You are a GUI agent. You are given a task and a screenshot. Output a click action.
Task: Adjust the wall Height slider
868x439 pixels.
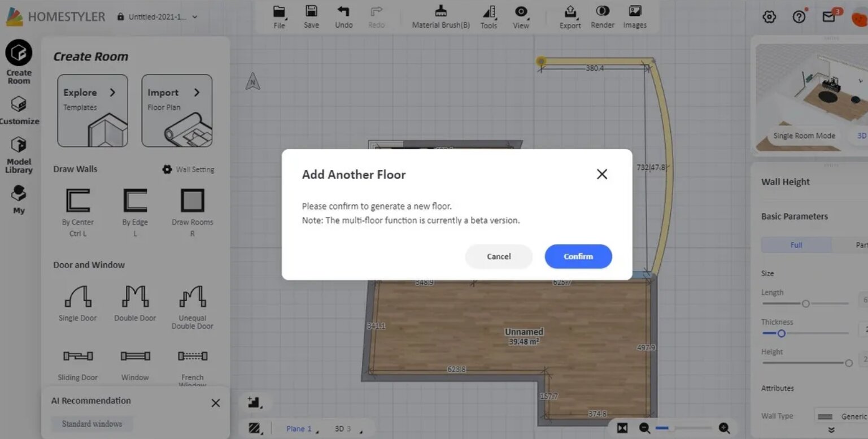pyautogui.click(x=848, y=363)
